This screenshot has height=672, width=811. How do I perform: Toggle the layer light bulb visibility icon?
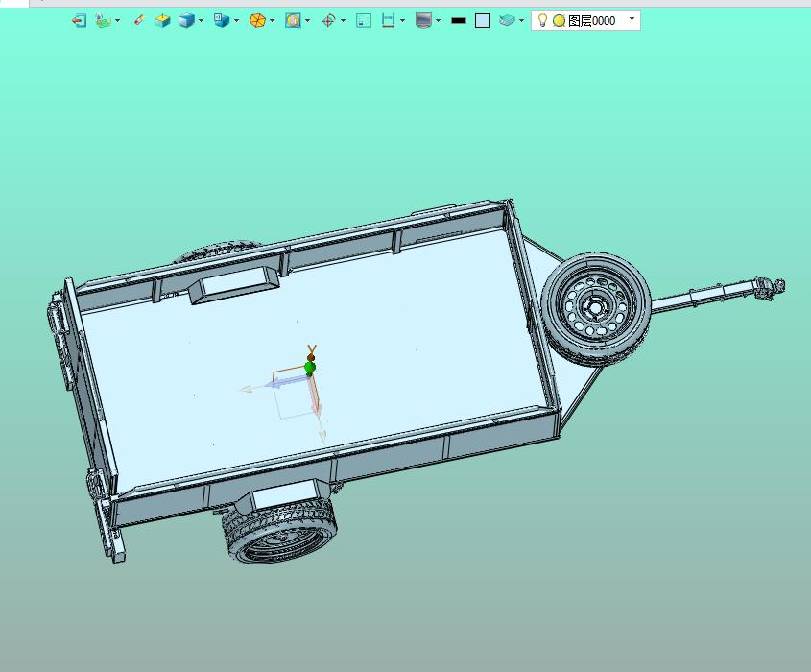542,20
